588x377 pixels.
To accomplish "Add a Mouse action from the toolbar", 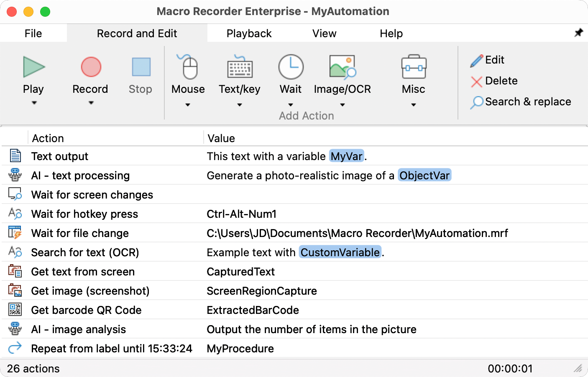I will point(188,75).
